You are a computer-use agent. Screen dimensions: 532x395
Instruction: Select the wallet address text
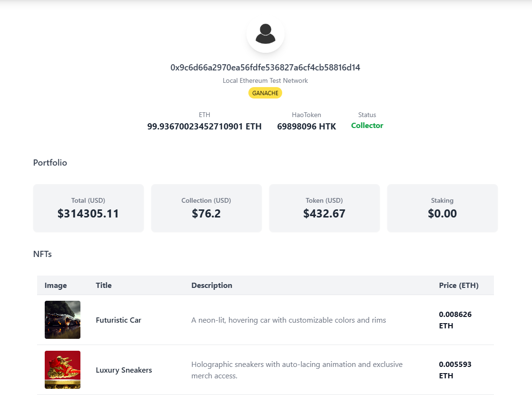(265, 67)
